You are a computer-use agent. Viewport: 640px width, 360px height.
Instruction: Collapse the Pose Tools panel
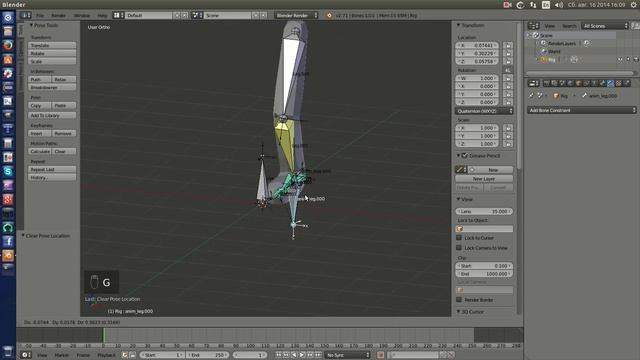[31, 25]
